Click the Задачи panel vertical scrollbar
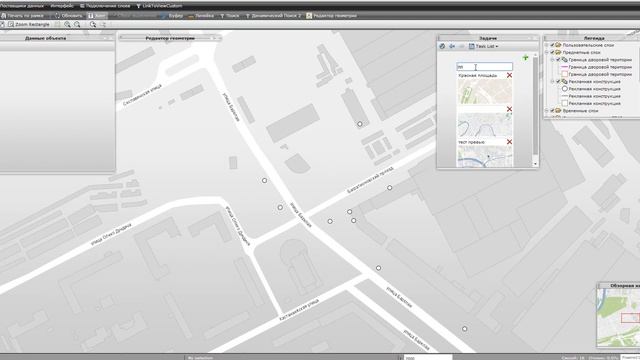This screenshot has width=640, height=360. click(x=535, y=106)
